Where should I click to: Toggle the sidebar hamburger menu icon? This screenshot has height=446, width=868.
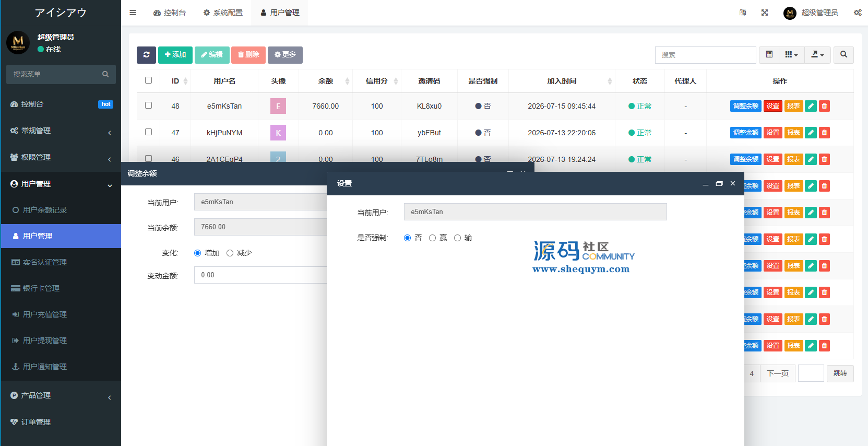click(133, 13)
